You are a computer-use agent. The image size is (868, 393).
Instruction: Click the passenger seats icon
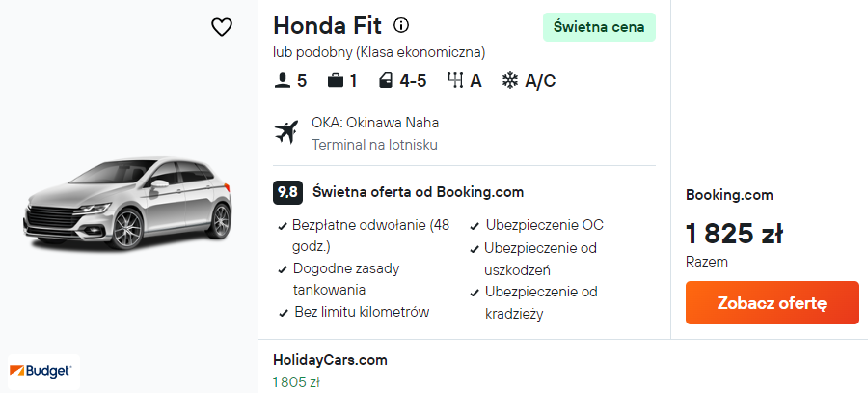283,81
